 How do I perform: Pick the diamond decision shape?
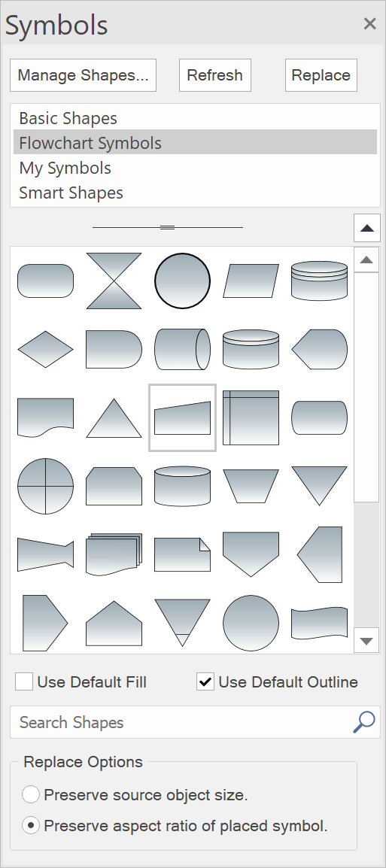(x=45, y=349)
